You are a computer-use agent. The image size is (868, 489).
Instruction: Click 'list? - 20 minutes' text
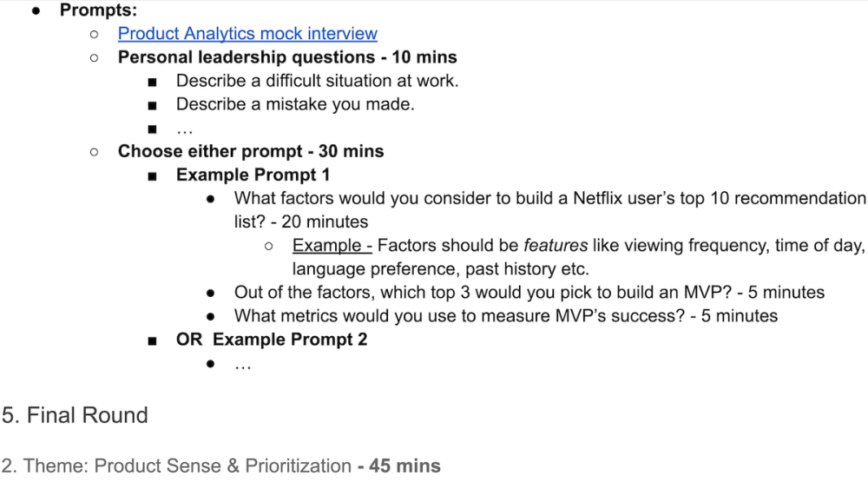[x=301, y=222]
